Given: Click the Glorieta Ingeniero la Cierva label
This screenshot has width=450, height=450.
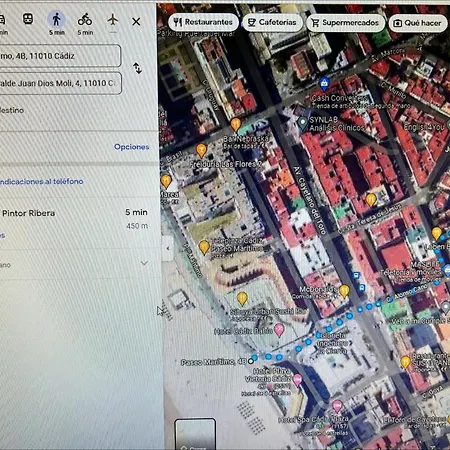Looking at the screenshot, I should point(332,343).
